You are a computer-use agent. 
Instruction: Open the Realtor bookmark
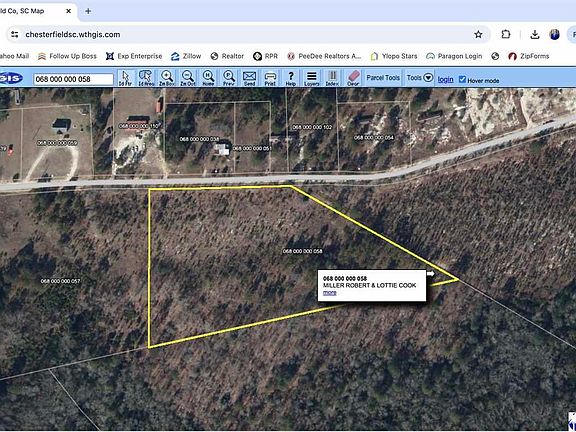[227, 56]
